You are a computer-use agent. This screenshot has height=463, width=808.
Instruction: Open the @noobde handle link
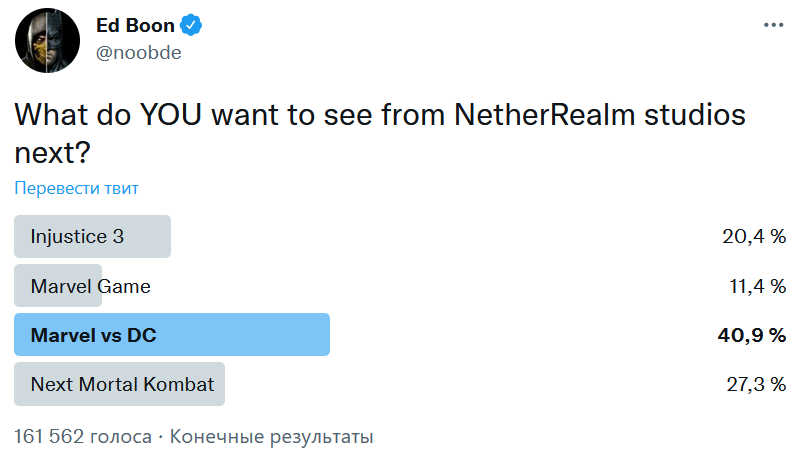[x=139, y=53]
